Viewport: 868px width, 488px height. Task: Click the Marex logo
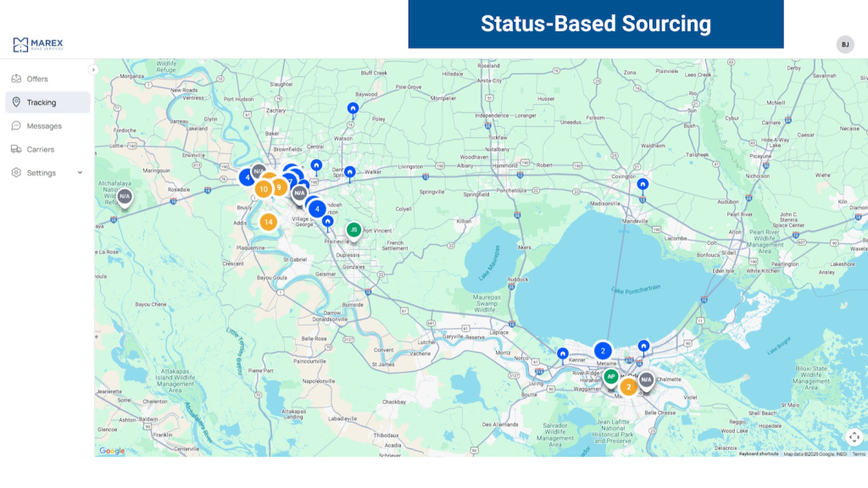(38, 44)
